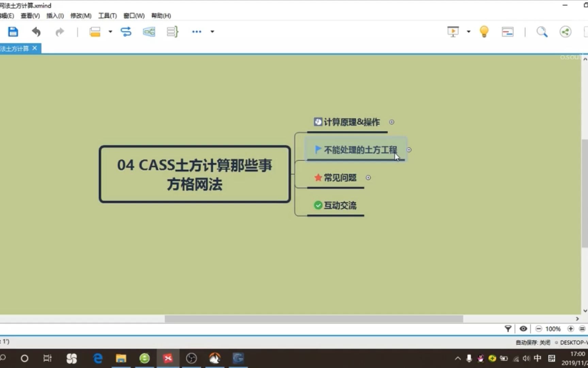Click the 100% zoom level value
588x368 pixels.
[553, 329]
